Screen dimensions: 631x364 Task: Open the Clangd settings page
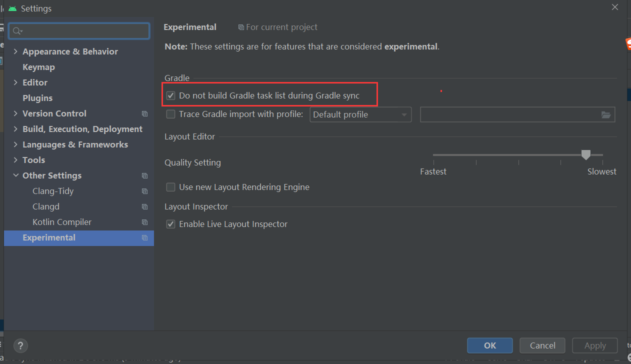point(45,206)
